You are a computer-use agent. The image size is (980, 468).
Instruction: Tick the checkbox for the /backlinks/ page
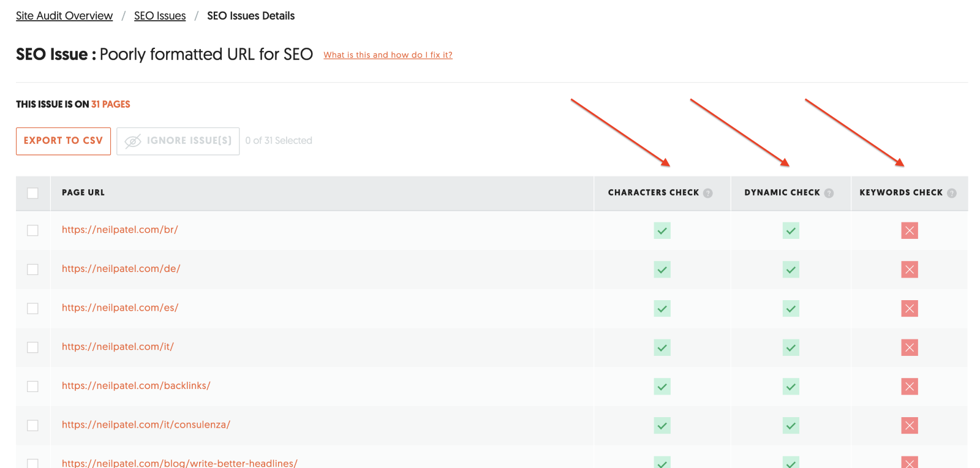tap(33, 387)
